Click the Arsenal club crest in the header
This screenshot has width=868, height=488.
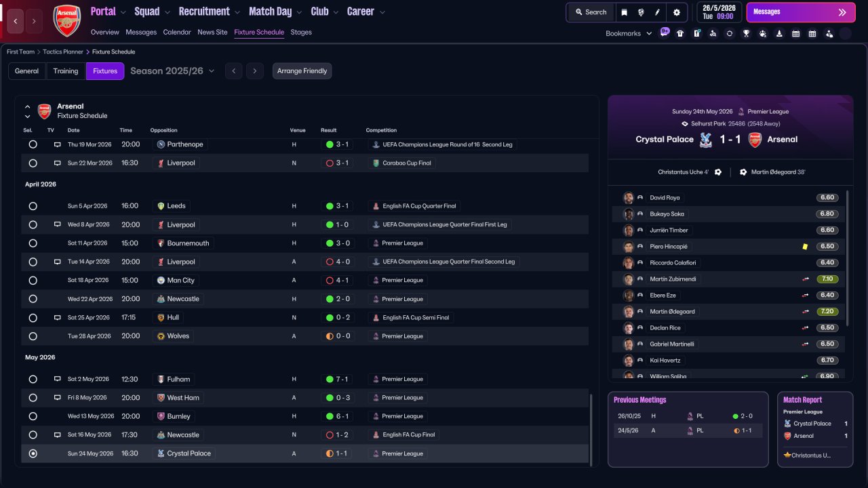click(66, 20)
